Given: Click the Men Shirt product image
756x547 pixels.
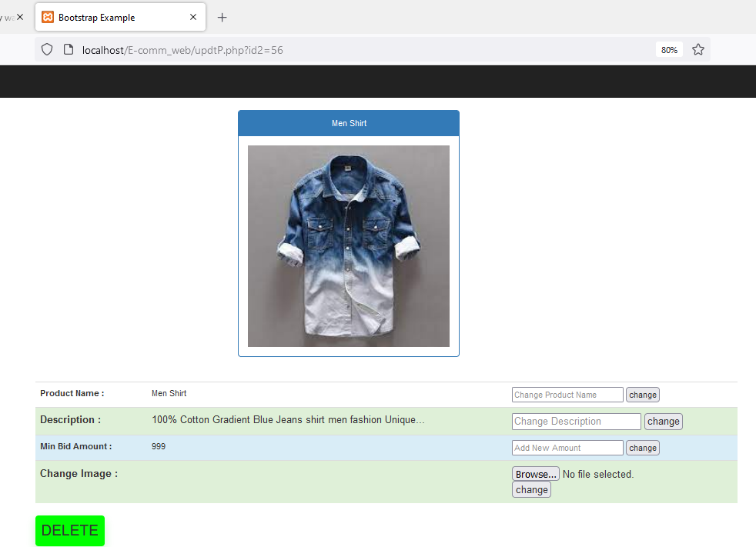Looking at the screenshot, I should 349,246.
